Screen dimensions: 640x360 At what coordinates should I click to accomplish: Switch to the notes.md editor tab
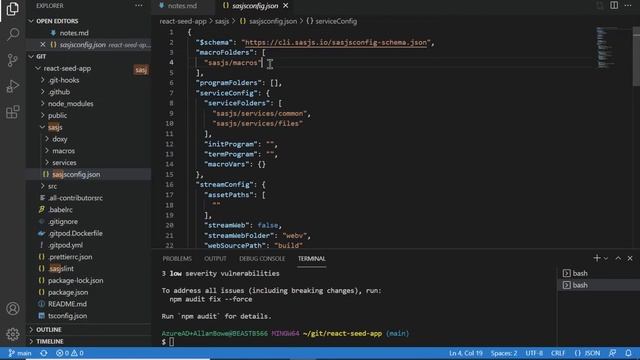(182, 6)
